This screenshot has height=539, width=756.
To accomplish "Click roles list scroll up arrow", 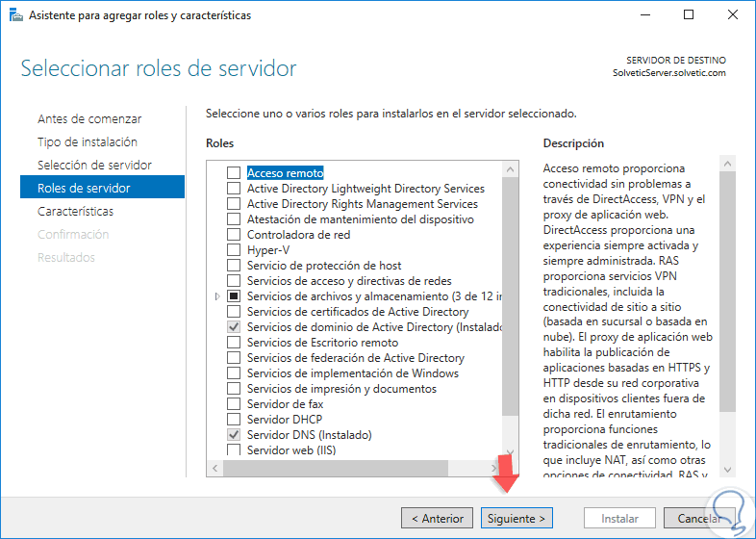I will pyautogui.click(x=510, y=169).
